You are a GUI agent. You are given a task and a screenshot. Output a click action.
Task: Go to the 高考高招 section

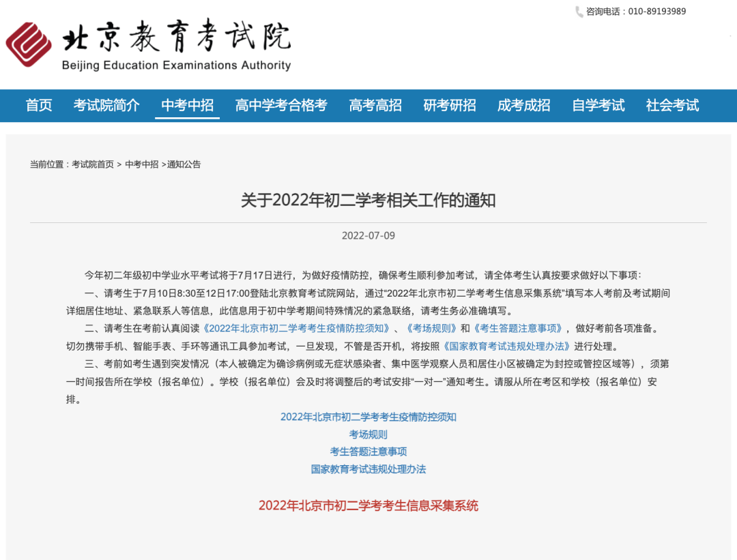(375, 105)
